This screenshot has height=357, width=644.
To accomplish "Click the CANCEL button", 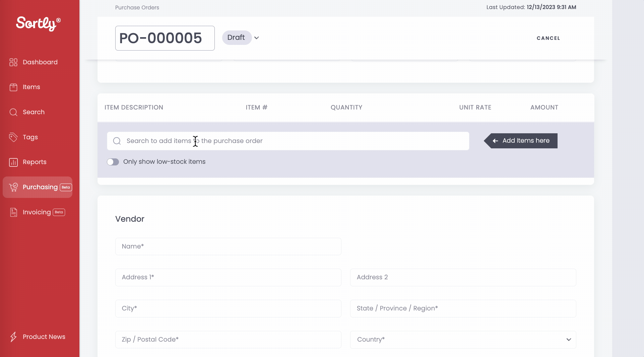I will point(548,38).
